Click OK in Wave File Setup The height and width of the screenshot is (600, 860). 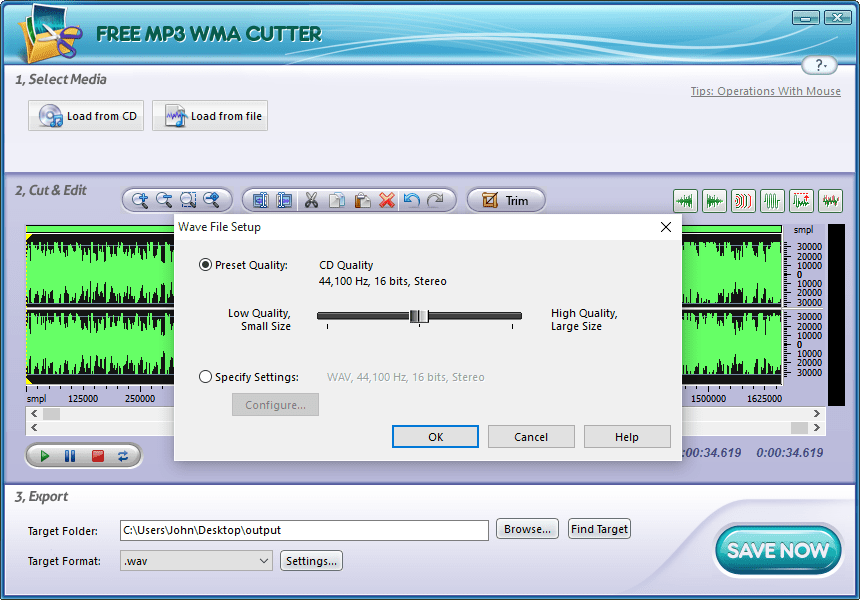coord(435,437)
